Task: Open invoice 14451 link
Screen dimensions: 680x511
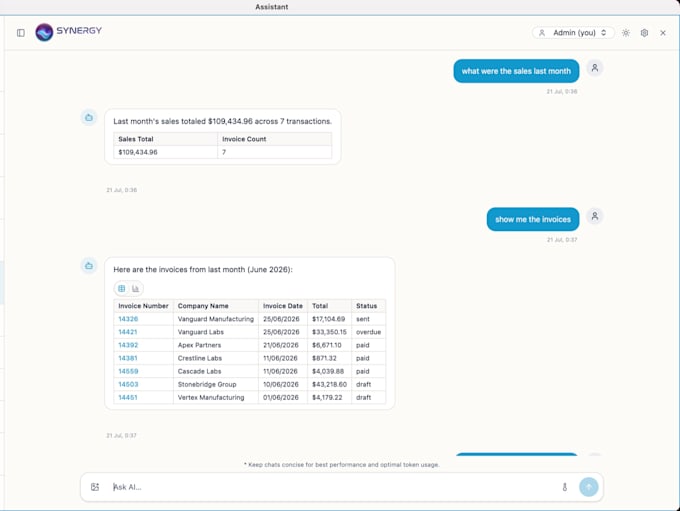Action: coord(128,397)
